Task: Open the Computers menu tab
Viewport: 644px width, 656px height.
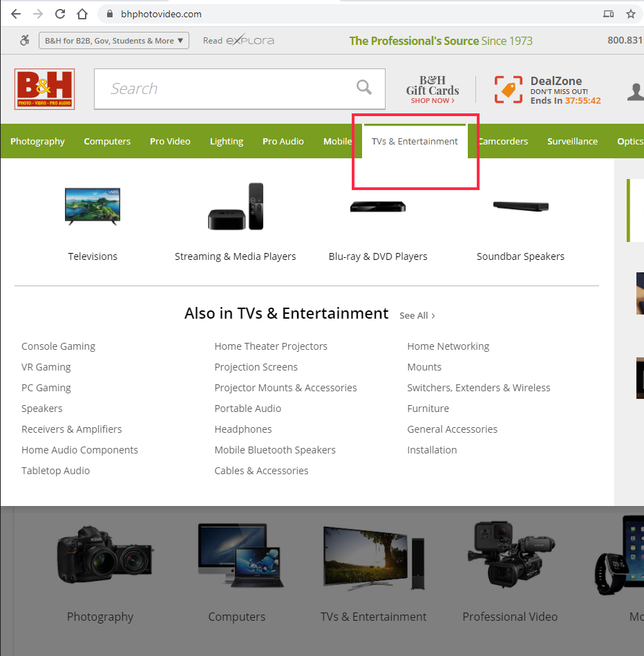Action: (x=107, y=142)
